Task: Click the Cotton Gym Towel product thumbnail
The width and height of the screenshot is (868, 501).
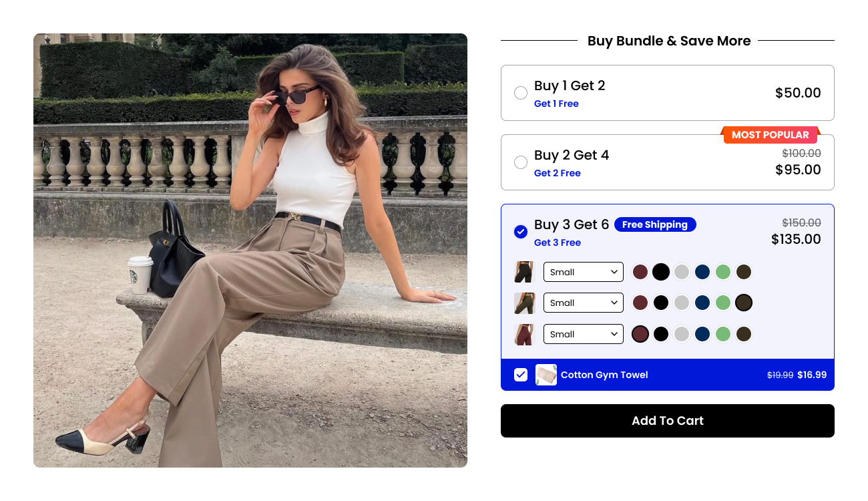Action: [x=546, y=375]
